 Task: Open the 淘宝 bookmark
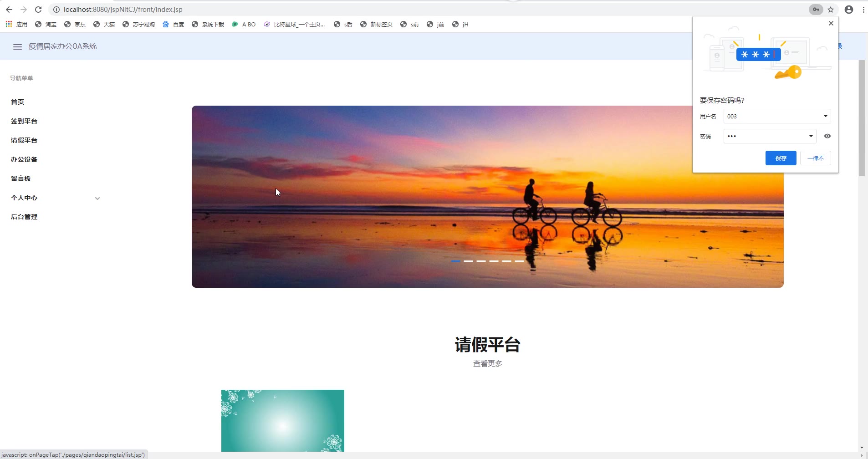pyautogui.click(x=46, y=24)
